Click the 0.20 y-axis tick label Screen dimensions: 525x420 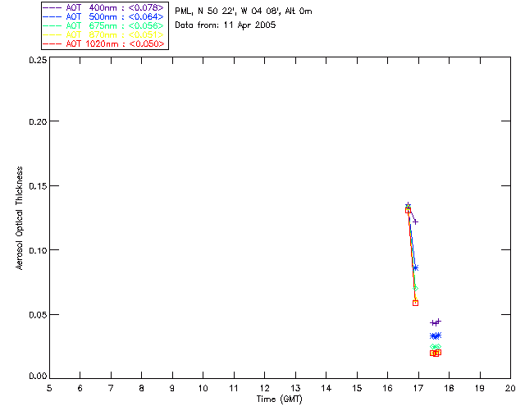pos(38,121)
